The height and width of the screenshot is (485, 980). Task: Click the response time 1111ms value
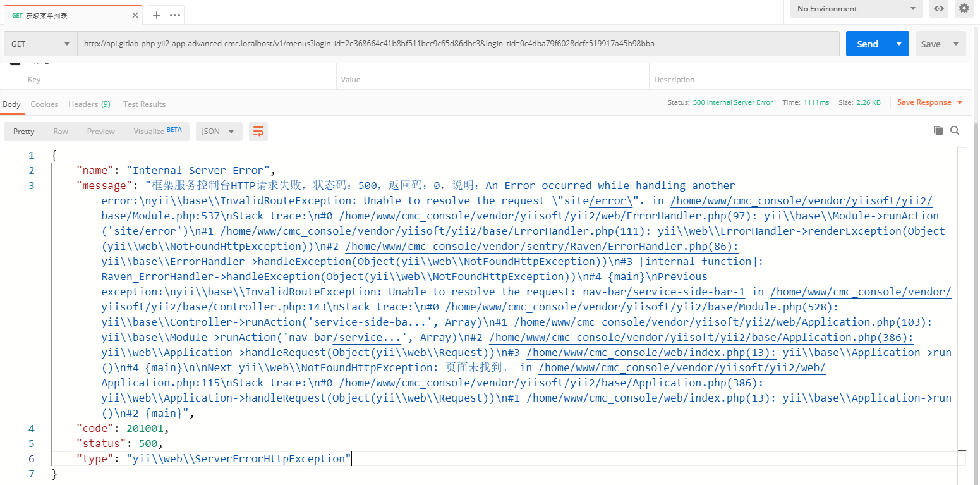(x=816, y=102)
